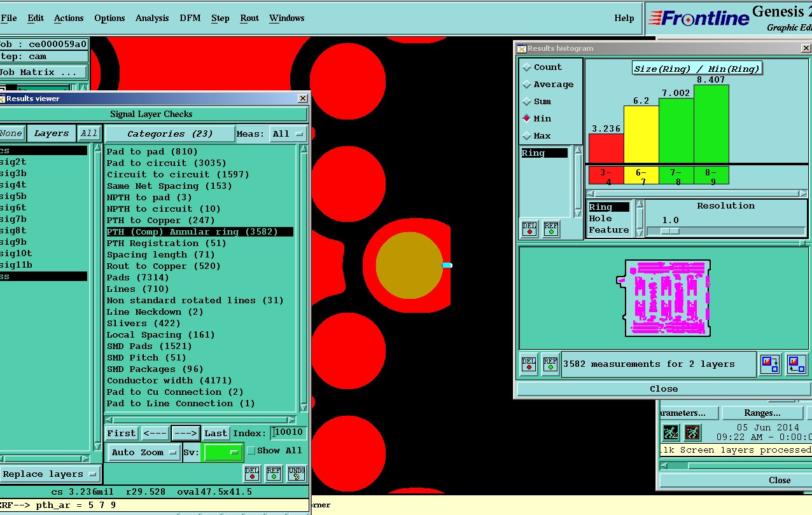
Task: Click green 8-9 histogram range swatch
Action: [x=711, y=175]
